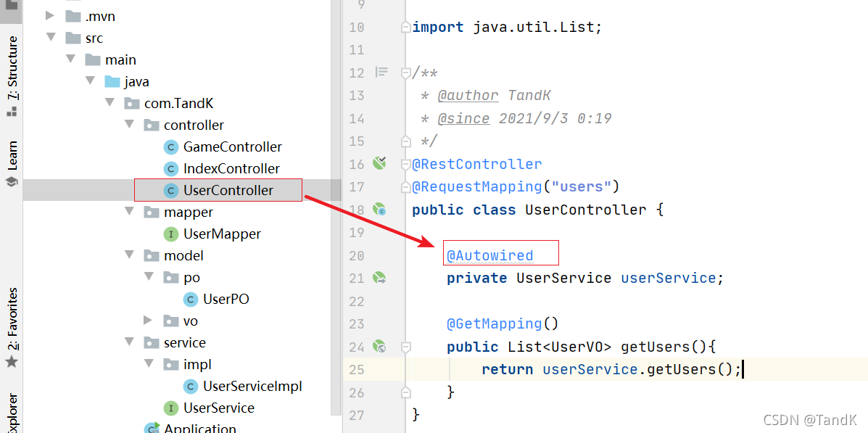Click autowired dependency gutter icon on line 21
This screenshot has height=433, width=868.
(x=379, y=277)
